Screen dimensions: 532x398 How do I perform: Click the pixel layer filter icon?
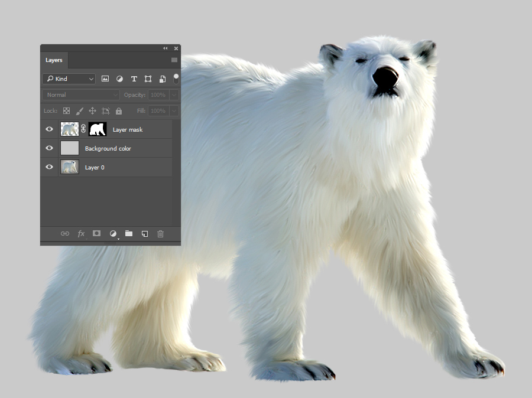[105, 79]
